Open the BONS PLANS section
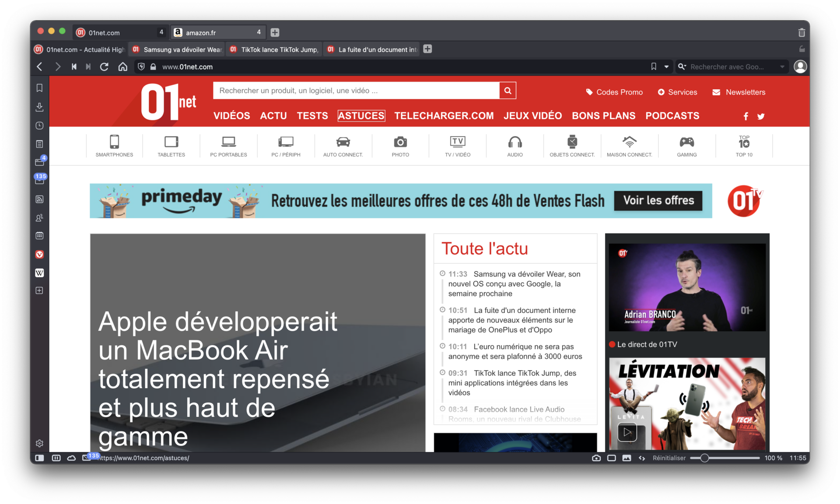The image size is (840, 504). pyautogui.click(x=604, y=115)
